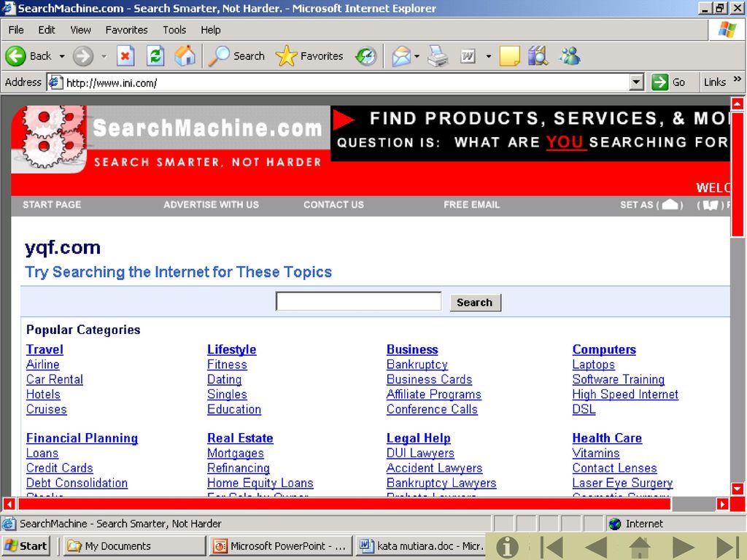This screenshot has height=560, width=747.
Task: Open the Lifestyle category link
Action: coord(231,349)
